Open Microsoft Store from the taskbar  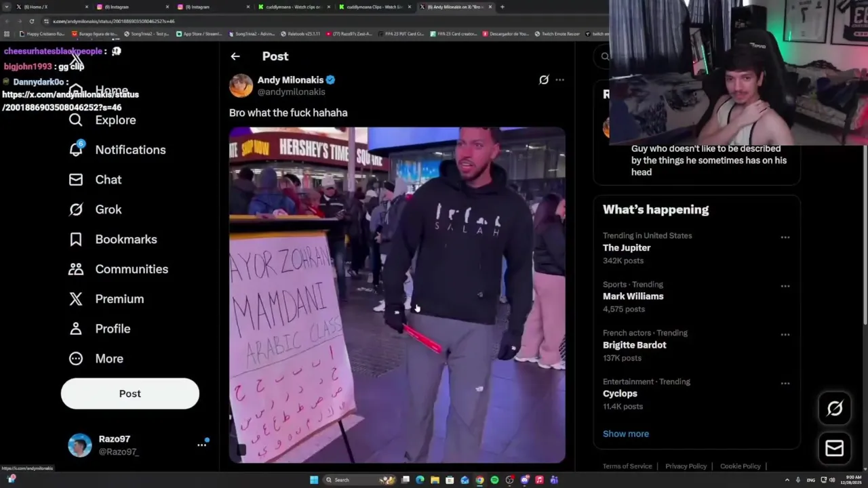[450, 480]
